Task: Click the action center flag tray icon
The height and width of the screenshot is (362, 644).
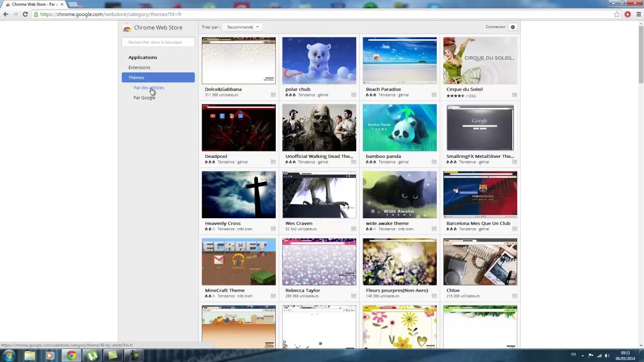Action: [x=591, y=355]
